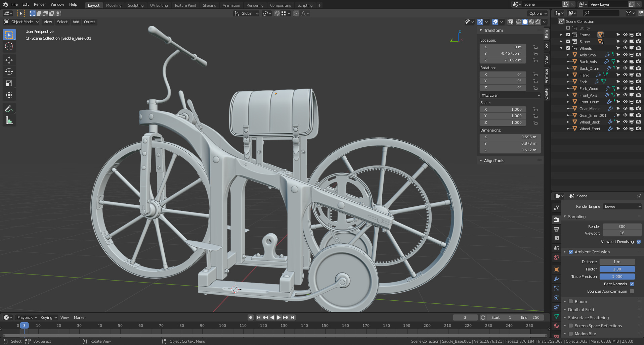This screenshot has height=345, width=644.
Task: Open the Add menu in viewport header
Action: (x=76, y=22)
